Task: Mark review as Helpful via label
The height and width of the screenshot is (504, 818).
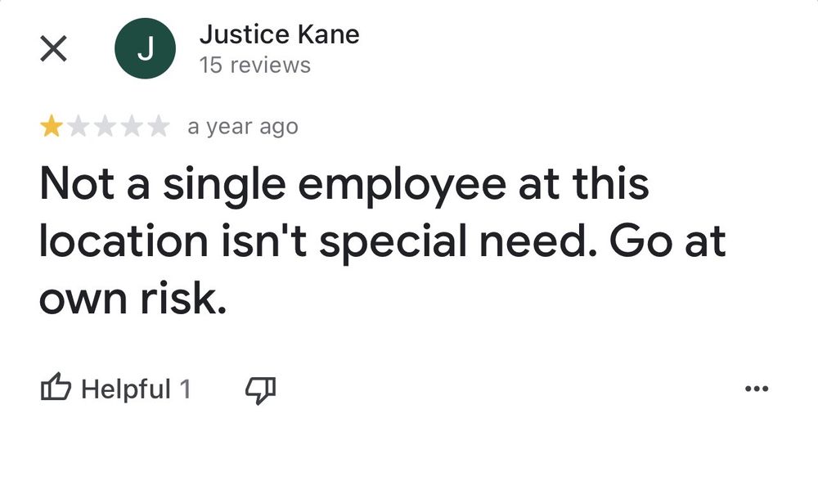Action: (x=126, y=389)
